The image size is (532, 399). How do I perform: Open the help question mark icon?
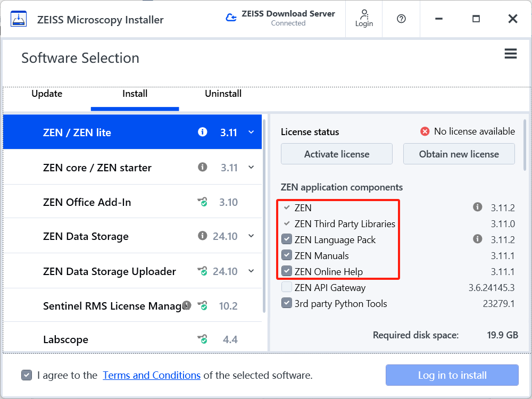(401, 19)
